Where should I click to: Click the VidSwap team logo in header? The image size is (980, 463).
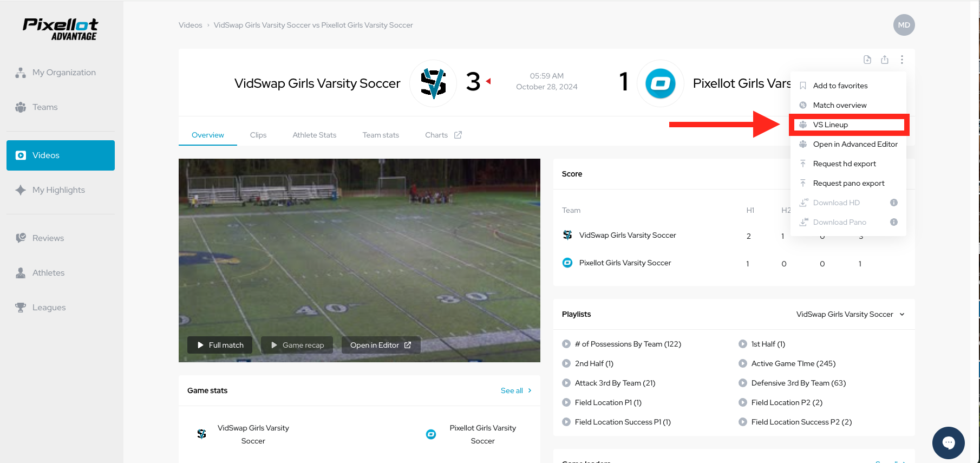click(x=433, y=83)
